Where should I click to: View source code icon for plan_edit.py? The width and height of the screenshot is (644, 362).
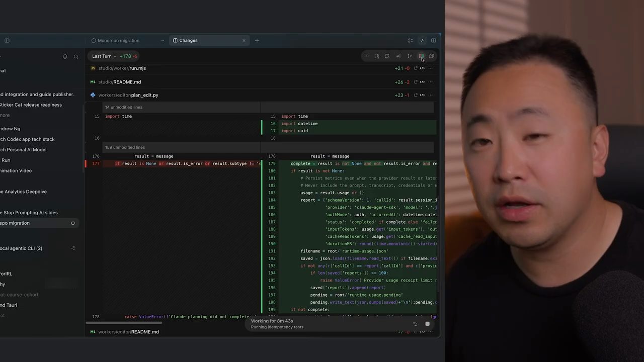point(423,95)
